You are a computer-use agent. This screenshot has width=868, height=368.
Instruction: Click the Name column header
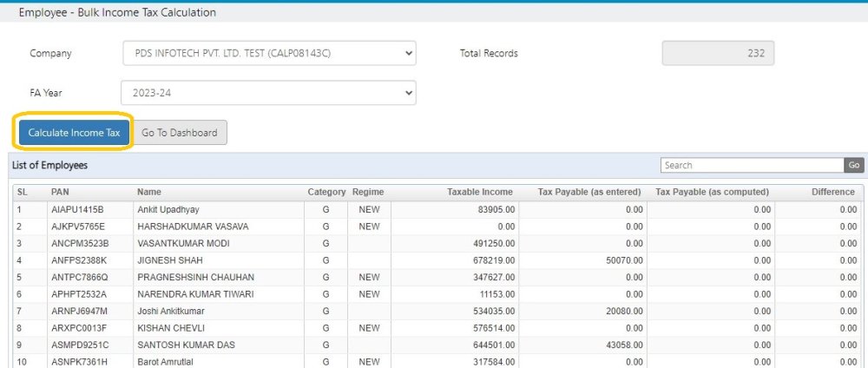(x=149, y=192)
